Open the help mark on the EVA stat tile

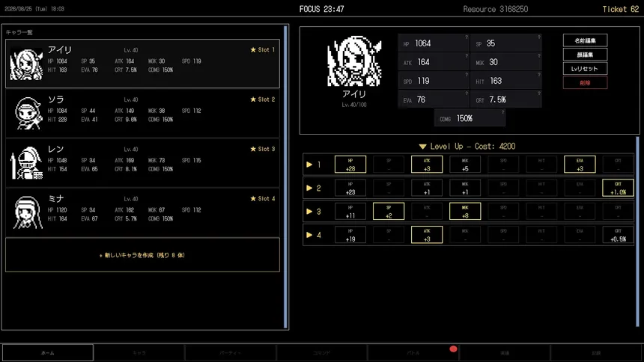[467, 93]
